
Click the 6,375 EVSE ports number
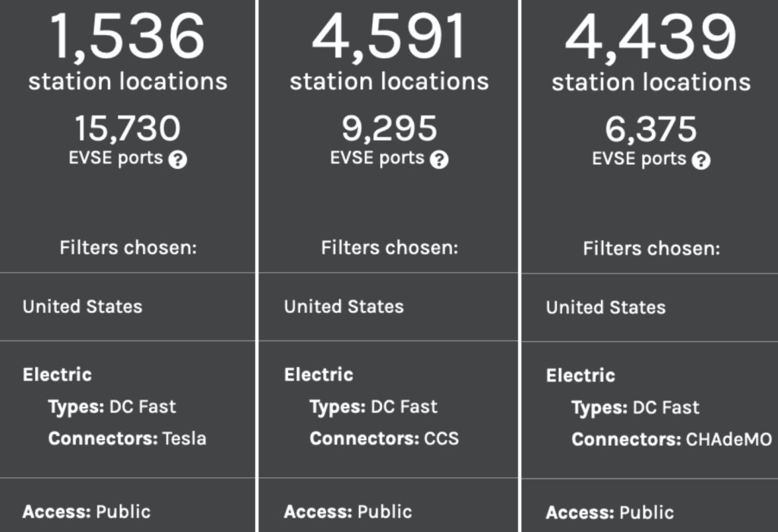[x=651, y=128]
